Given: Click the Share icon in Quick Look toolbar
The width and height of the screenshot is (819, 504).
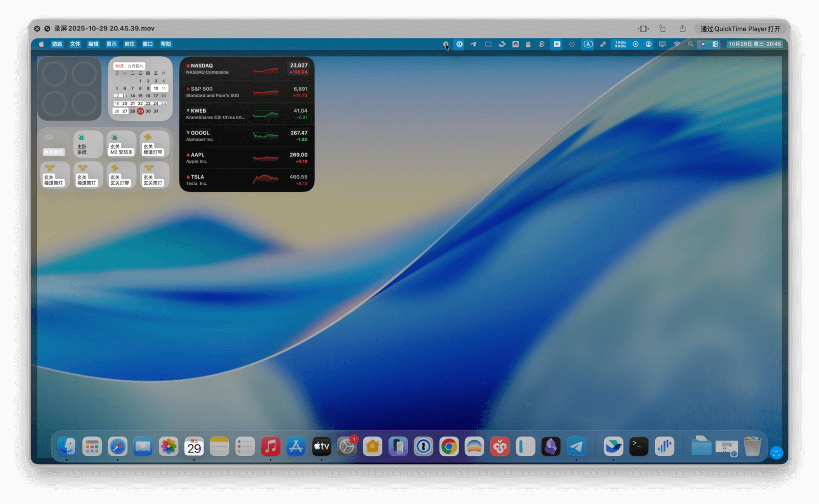Looking at the screenshot, I should click(x=682, y=29).
